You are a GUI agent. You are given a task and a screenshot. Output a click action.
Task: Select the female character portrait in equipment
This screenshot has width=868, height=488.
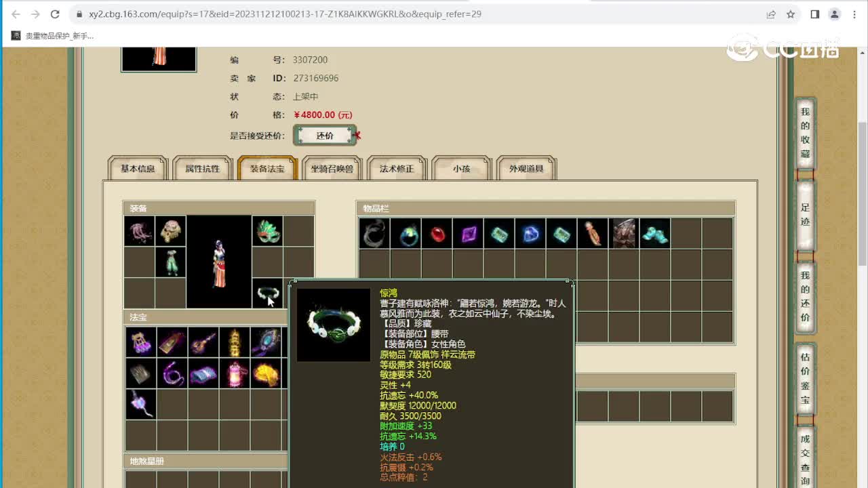click(219, 262)
